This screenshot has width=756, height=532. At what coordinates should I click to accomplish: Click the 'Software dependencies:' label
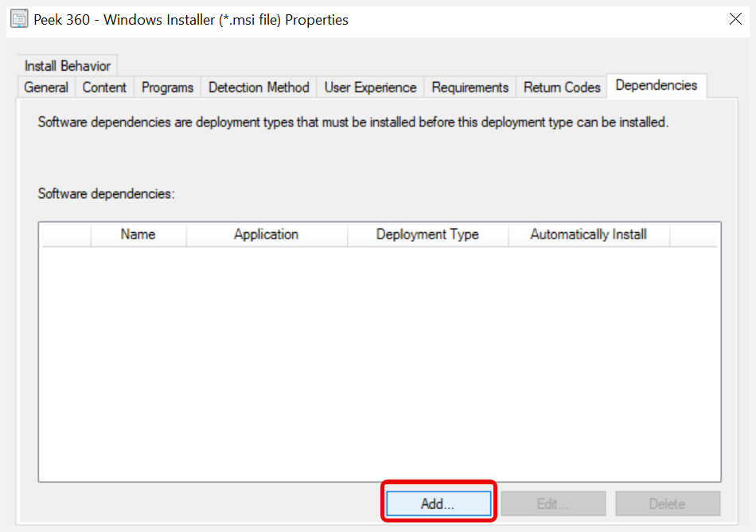pos(106,194)
